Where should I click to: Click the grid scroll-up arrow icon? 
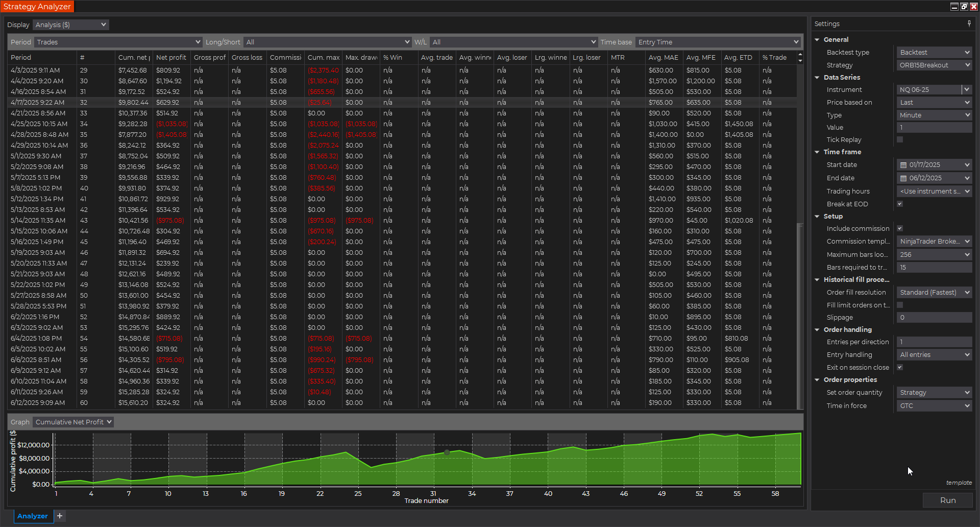[x=800, y=55]
